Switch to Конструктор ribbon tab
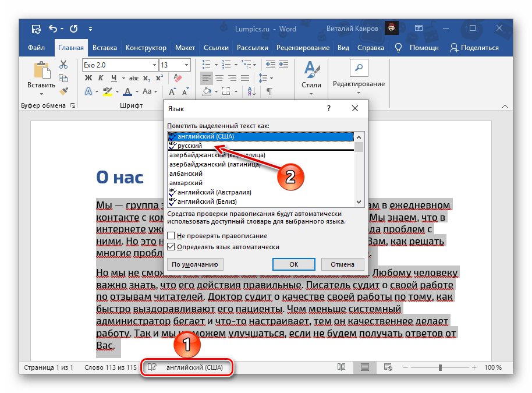The image size is (532, 393). coord(146,48)
